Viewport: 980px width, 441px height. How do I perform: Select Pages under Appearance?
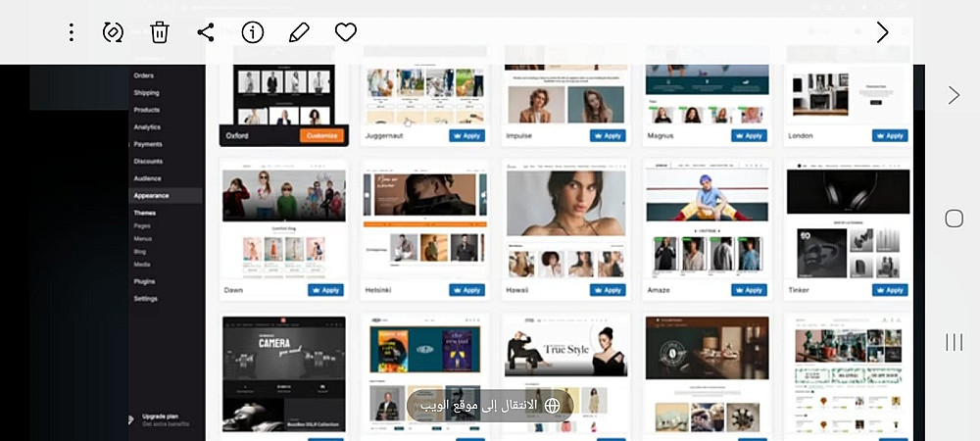(x=142, y=226)
